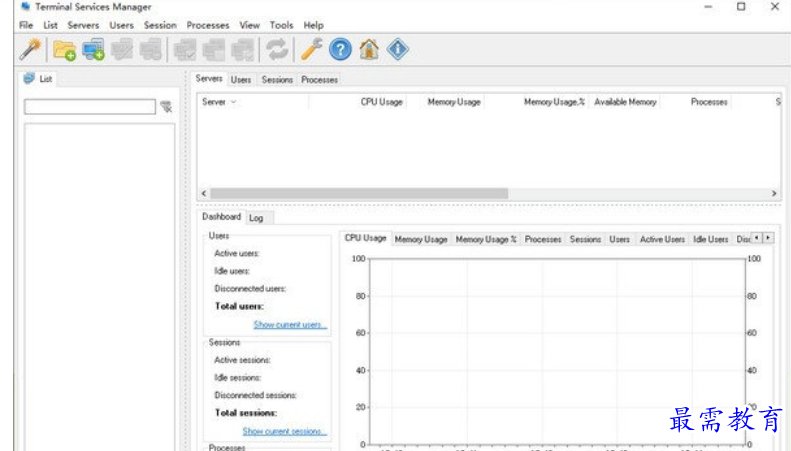The image size is (791, 451).
Task: Sort by the Available Memory column header
Action: click(625, 102)
